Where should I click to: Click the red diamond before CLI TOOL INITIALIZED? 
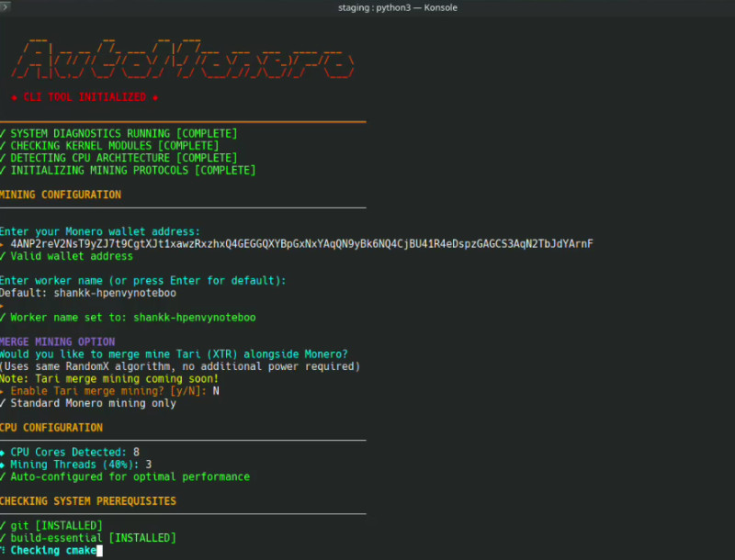(x=15, y=97)
